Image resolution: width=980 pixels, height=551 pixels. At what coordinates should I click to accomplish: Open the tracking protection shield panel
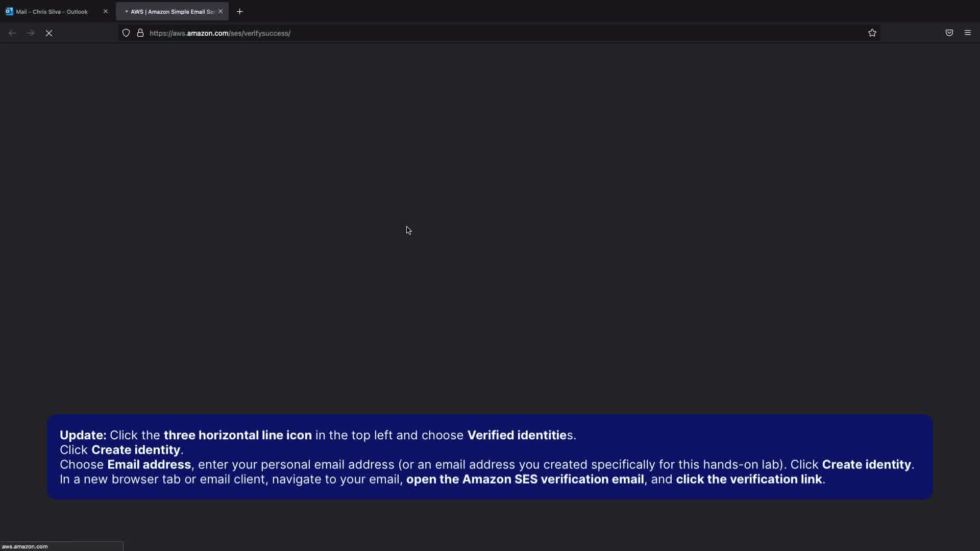tap(126, 33)
